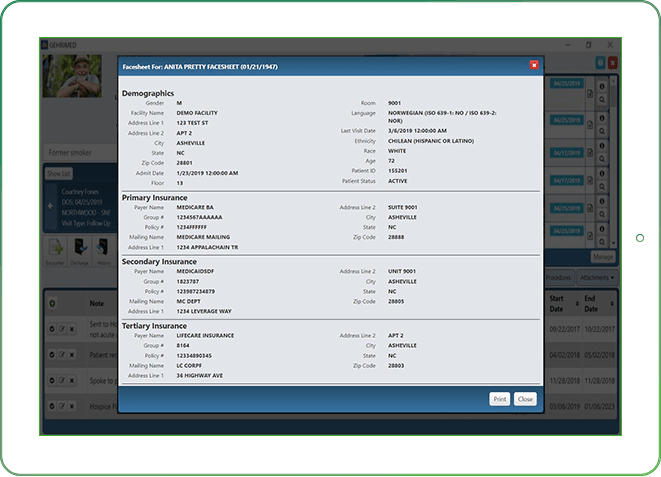Click the Show List button
This screenshot has height=477, width=661.
click(x=60, y=172)
